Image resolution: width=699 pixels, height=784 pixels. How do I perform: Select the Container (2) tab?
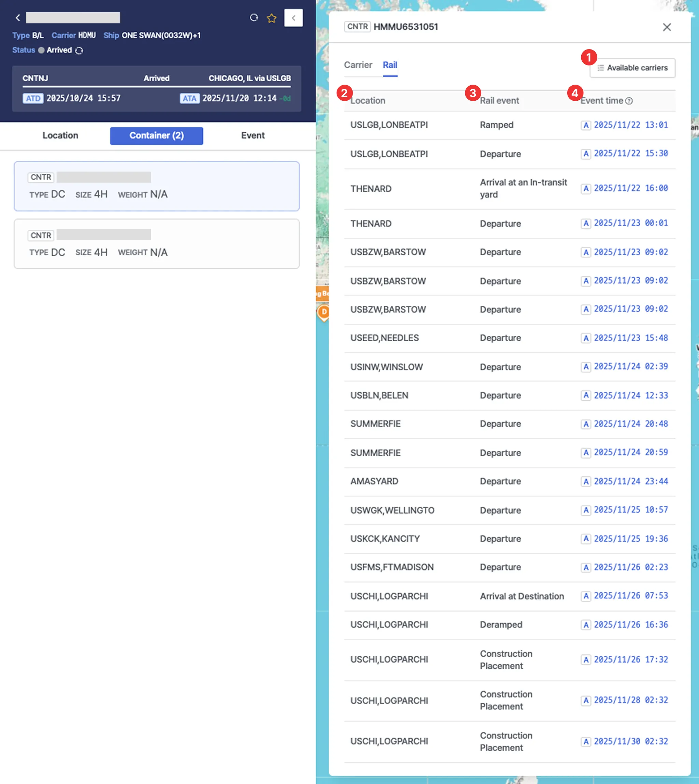click(x=156, y=135)
